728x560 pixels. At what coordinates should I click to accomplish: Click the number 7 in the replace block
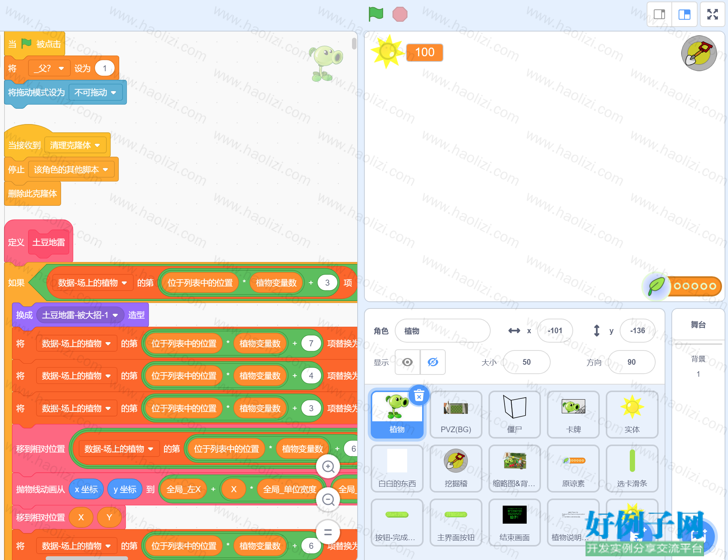coord(311,343)
